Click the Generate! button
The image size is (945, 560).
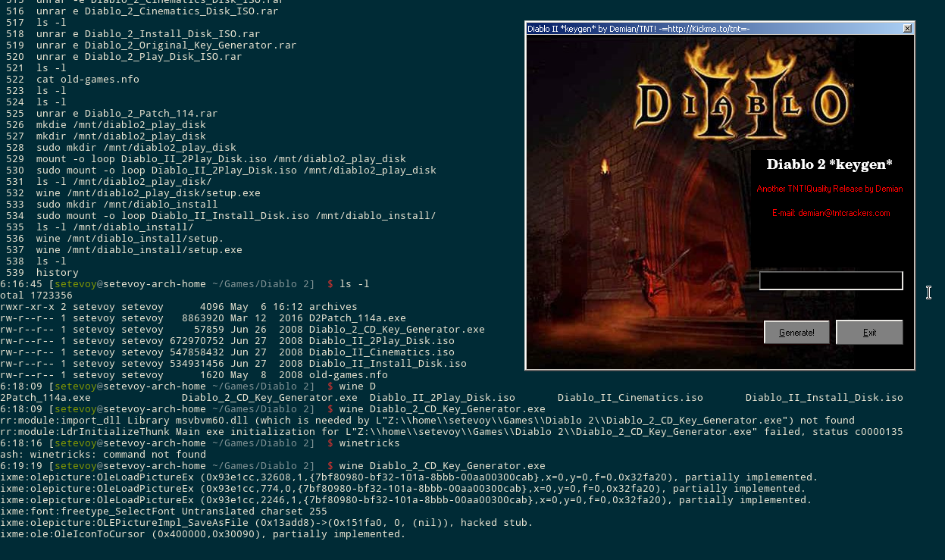coord(796,332)
